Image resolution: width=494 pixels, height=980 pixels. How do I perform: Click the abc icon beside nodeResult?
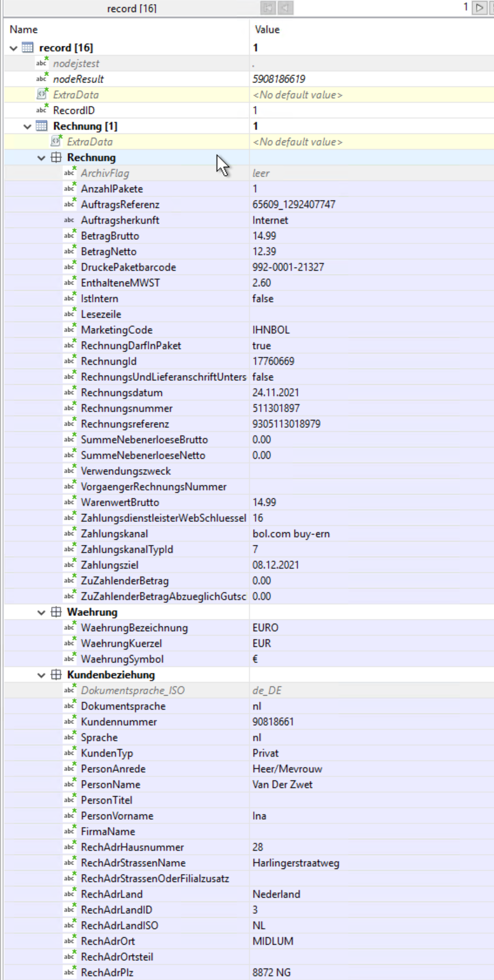click(42, 78)
